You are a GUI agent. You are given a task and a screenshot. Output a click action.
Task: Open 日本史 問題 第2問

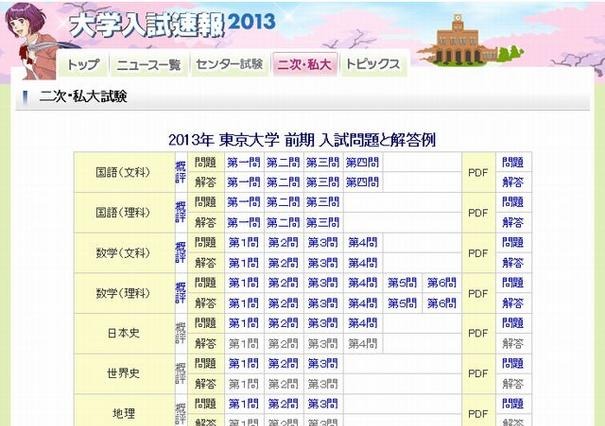(x=283, y=323)
